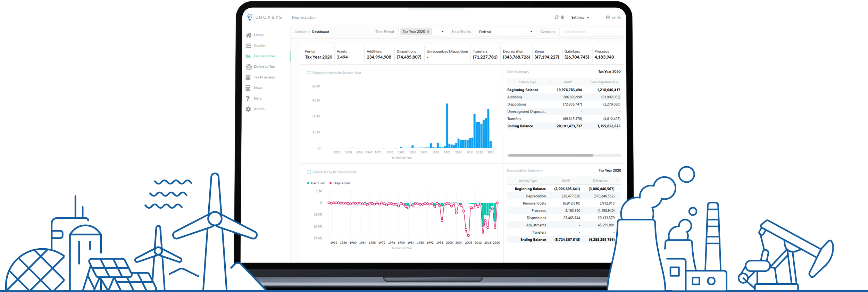Open Copilot from the sidebar

tap(260, 45)
